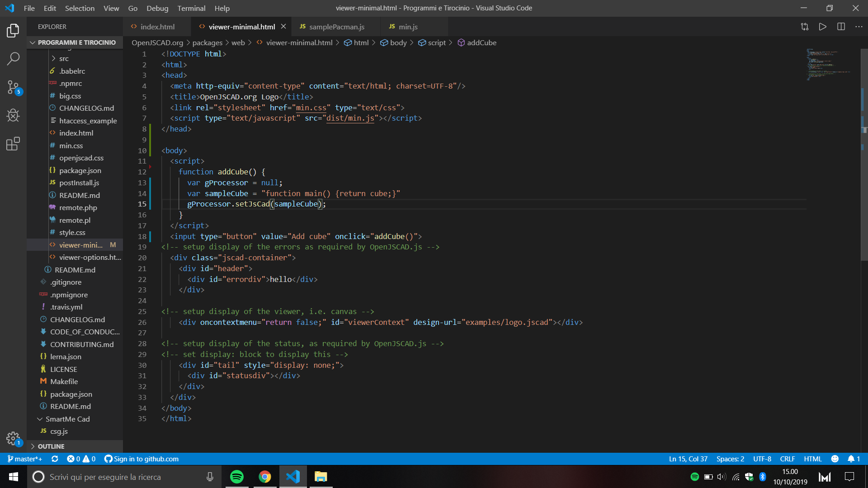Launch Spotify from the taskbar
Screen dimensions: 868x488
(x=237, y=477)
